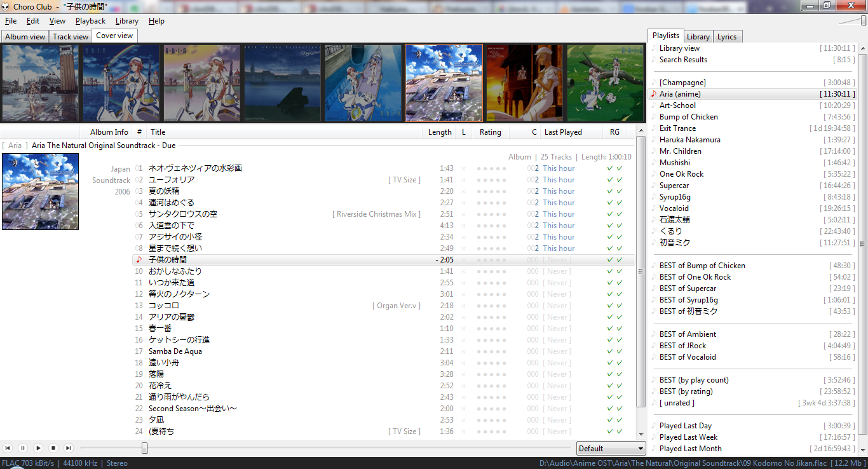868x469 pixels.
Task: Open the File menu
Action: (11, 21)
